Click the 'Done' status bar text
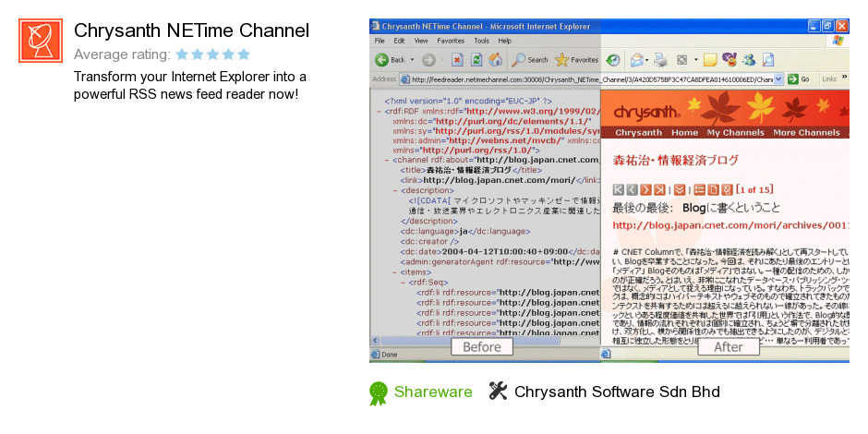Screen dimensions: 868x434 [390, 355]
